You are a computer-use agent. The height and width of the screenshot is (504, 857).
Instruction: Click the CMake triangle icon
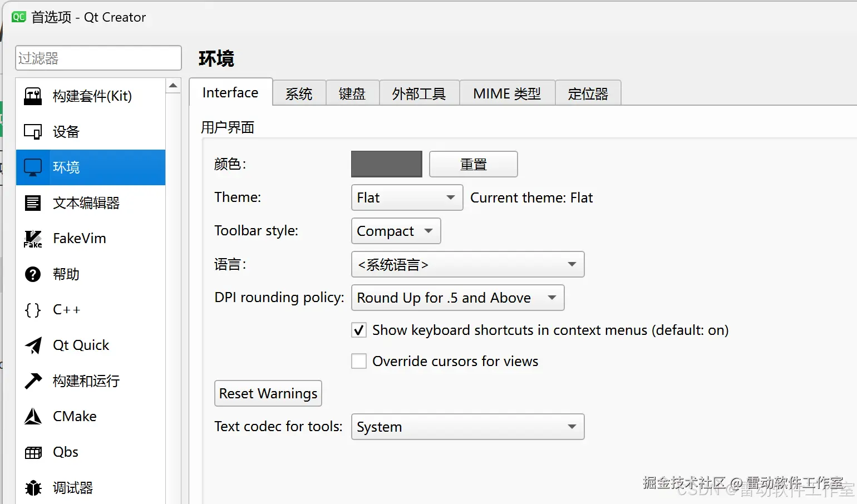point(33,417)
